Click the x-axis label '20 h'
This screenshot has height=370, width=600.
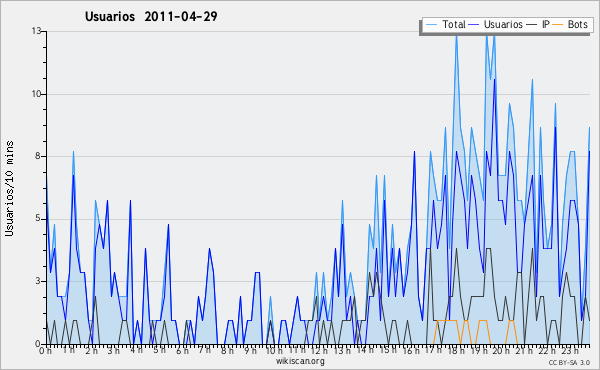500,350
